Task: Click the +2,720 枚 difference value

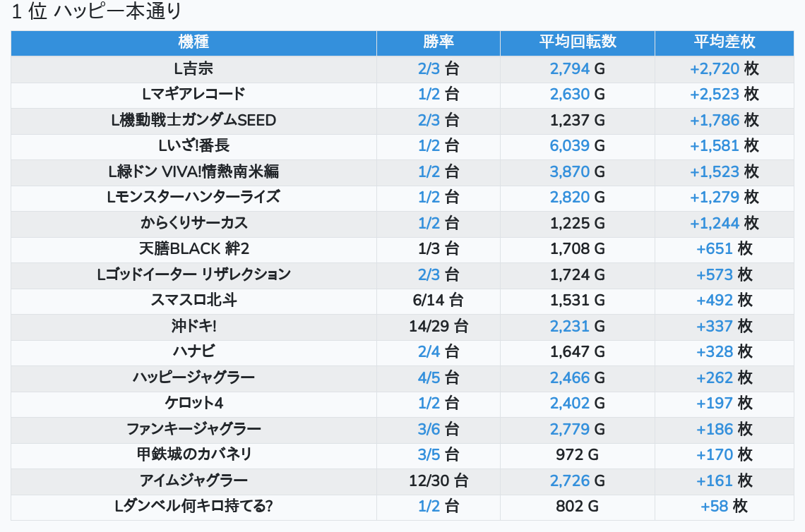Action: pyautogui.click(x=724, y=68)
